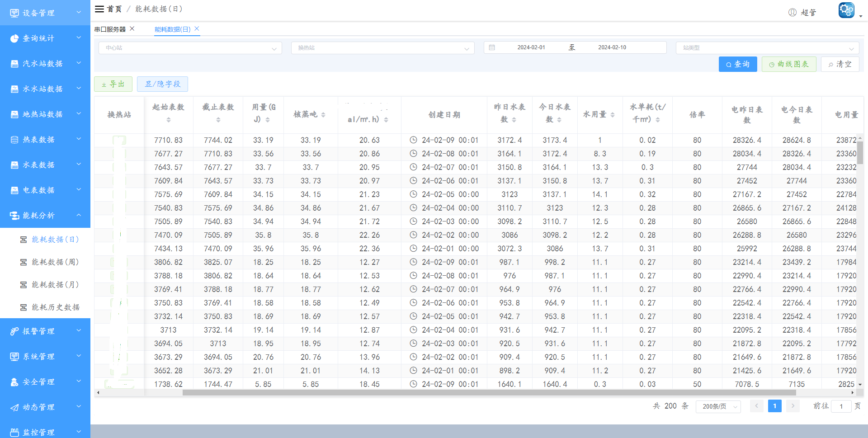Open the 汽水站数据 menu
The width and height of the screenshot is (868, 438).
pyautogui.click(x=45, y=63)
